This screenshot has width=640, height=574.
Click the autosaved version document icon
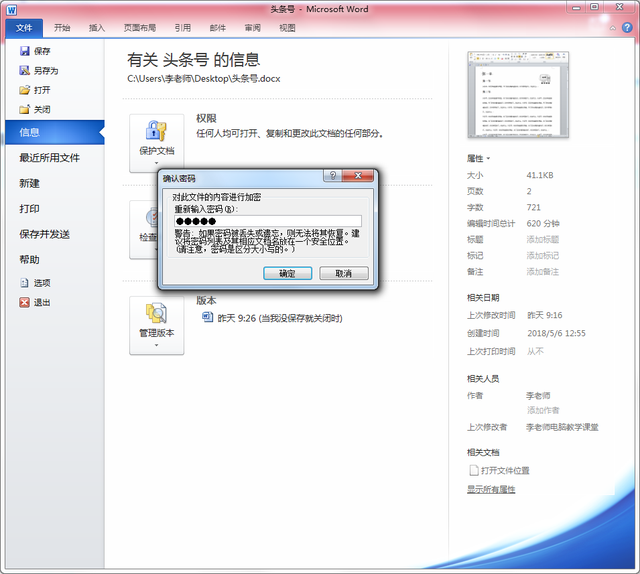[208, 317]
